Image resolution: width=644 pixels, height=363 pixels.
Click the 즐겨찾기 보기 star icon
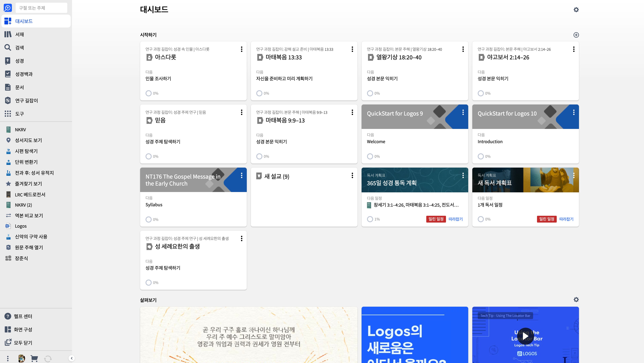(x=8, y=184)
